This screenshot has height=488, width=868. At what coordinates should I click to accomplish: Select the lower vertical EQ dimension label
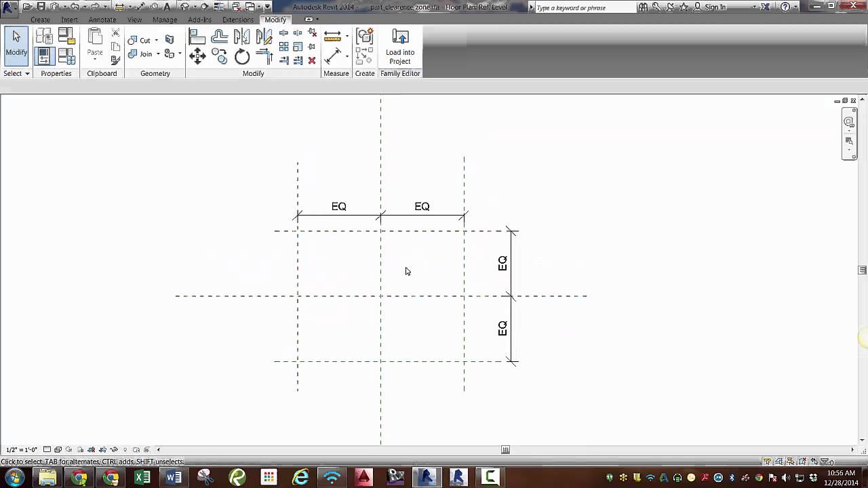tap(502, 328)
